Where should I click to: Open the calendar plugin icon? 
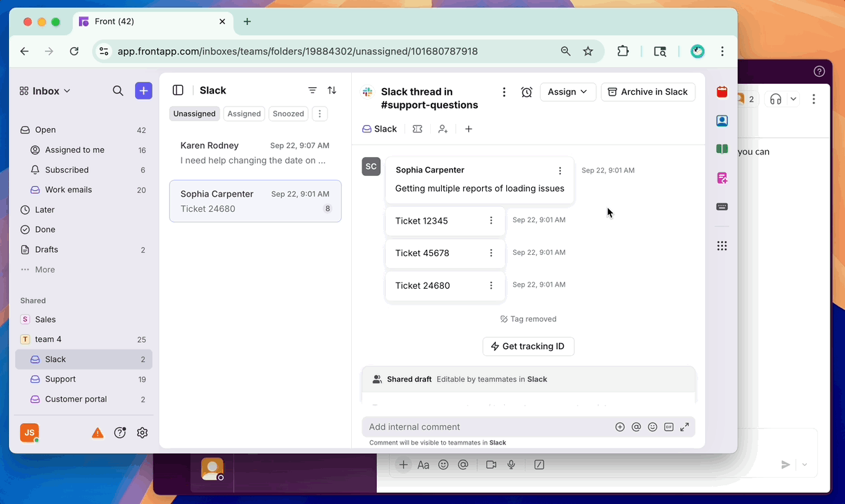pos(722,92)
